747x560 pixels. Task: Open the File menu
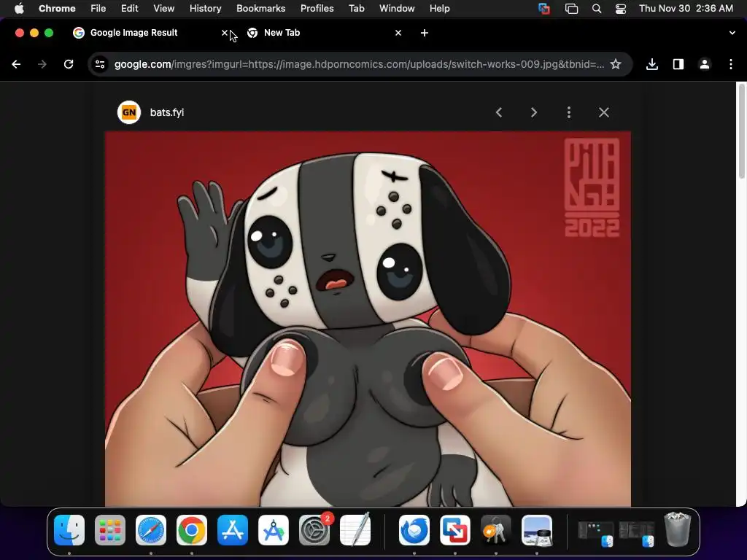click(98, 9)
